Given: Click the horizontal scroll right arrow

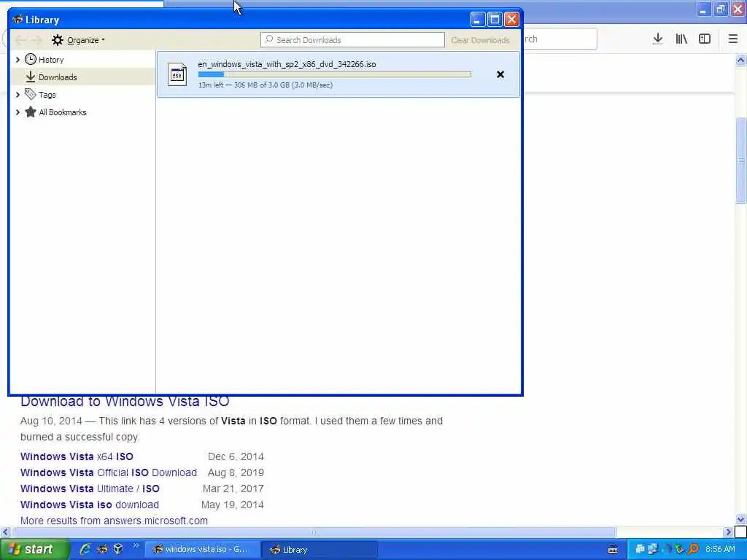Looking at the screenshot, I should 729,532.
